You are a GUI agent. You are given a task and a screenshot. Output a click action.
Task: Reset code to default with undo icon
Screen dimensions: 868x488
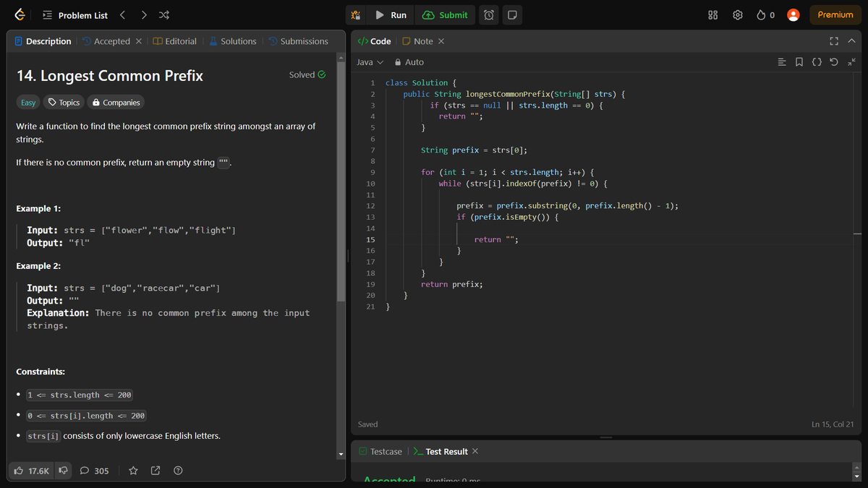tap(834, 62)
